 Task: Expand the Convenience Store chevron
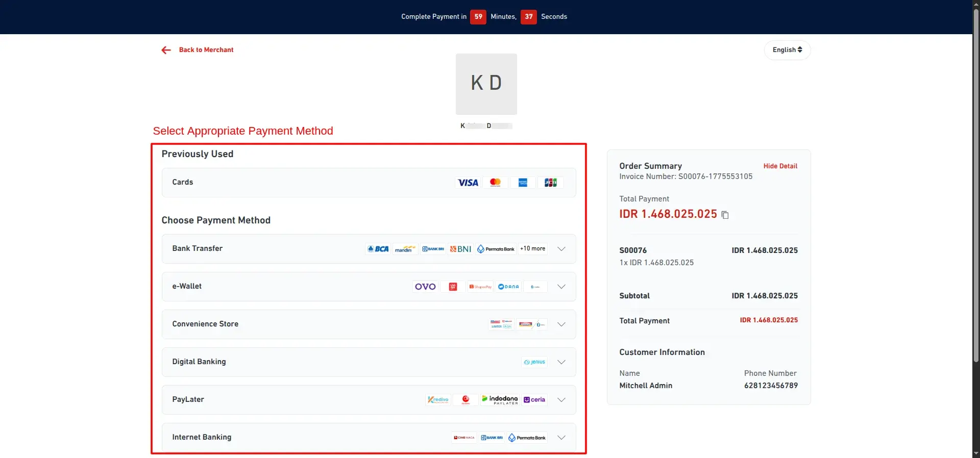tap(561, 324)
